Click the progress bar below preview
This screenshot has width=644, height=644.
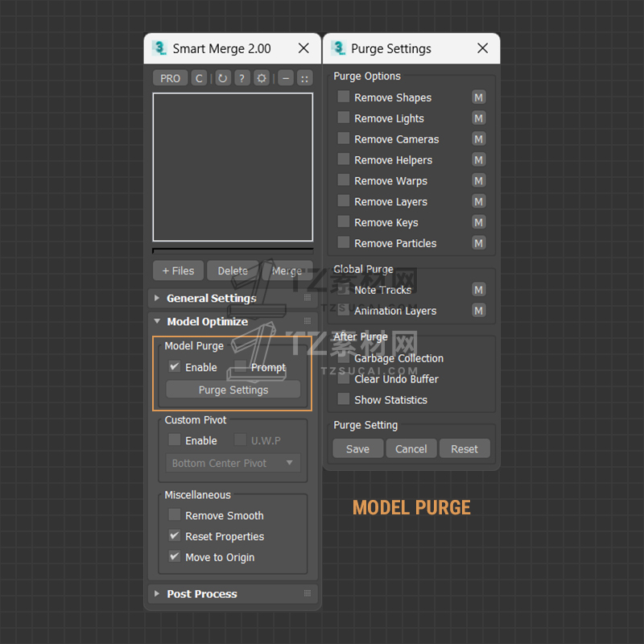coord(233,250)
